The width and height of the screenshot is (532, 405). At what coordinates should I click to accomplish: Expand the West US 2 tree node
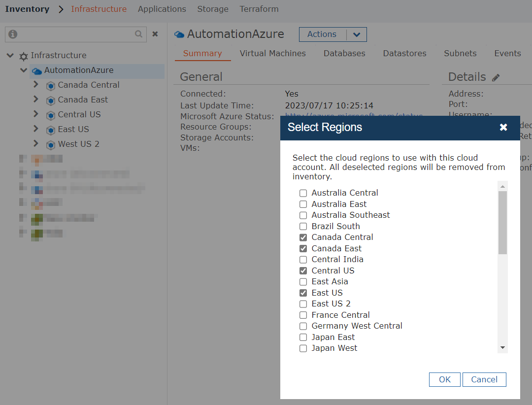(35, 143)
